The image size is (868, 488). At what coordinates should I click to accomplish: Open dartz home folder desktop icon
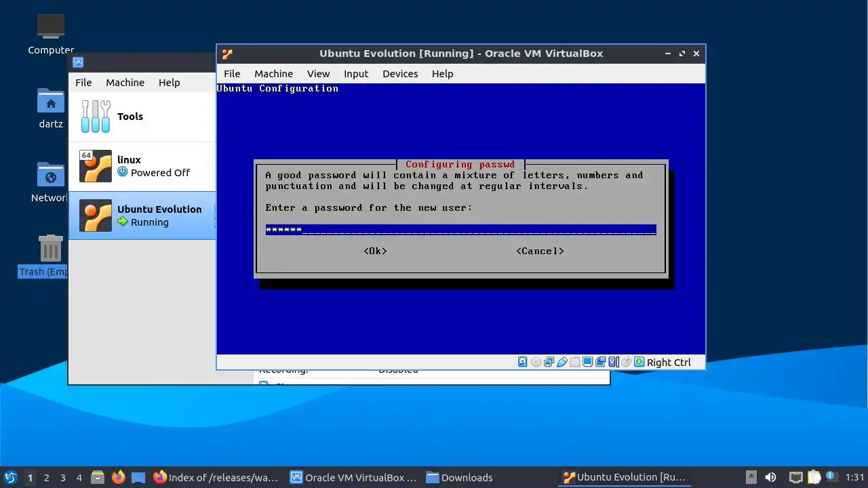pyautogui.click(x=51, y=108)
